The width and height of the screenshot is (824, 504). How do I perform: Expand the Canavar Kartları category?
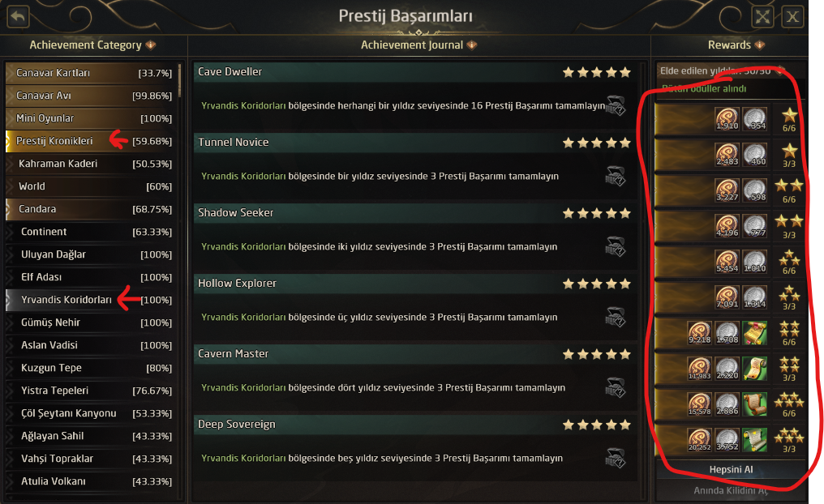[11, 73]
